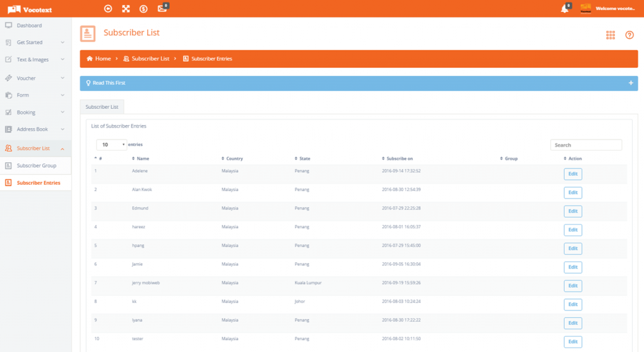
Task: Edit the Edmund subscriber entry
Action: point(572,211)
